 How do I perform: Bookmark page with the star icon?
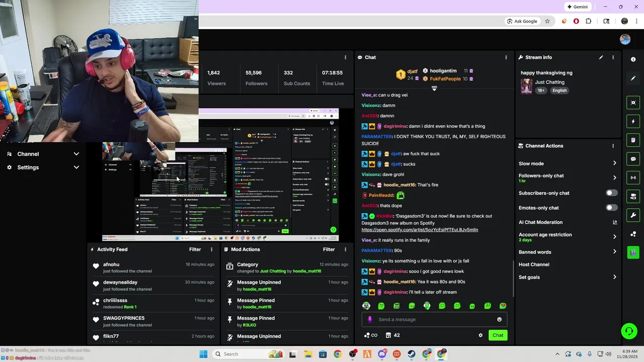click(x=547, y=21)
